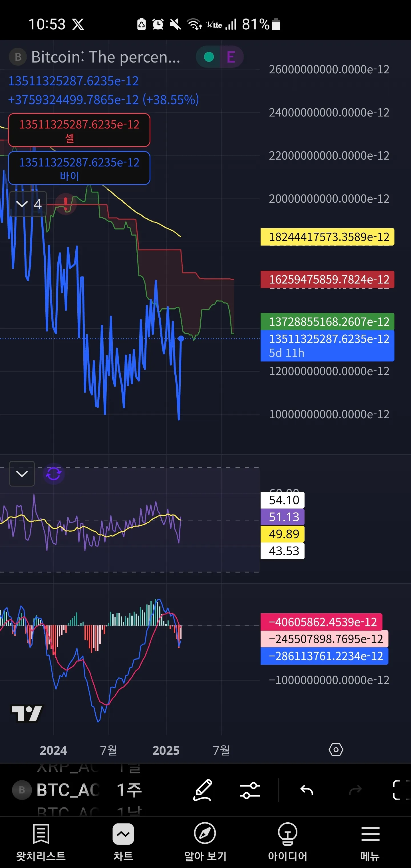The height and width of the screenshot is (868, 411).
Task: Tap the purple RSI value 51.13
Action: (x=282, y=517)
